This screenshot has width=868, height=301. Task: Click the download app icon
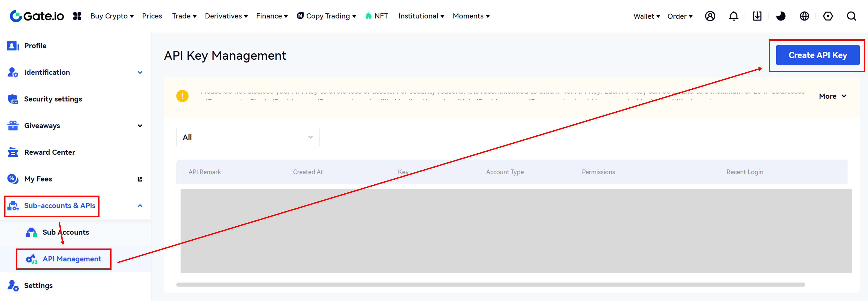(x=757, y=16)
